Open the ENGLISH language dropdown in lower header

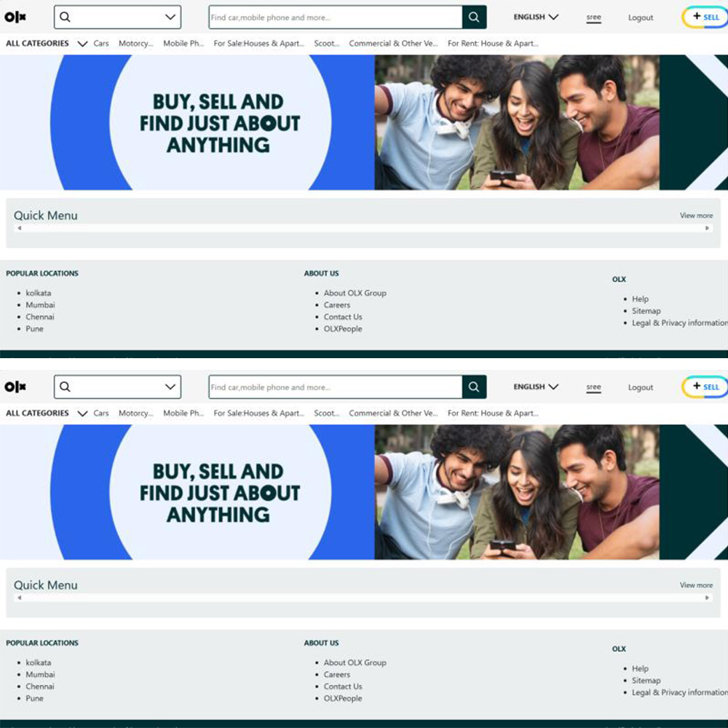(536, 387)
